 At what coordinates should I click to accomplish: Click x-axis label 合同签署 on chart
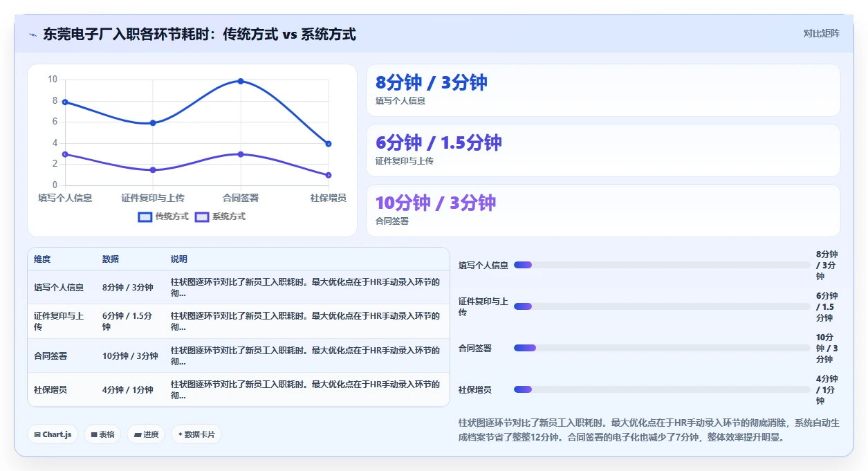[241, 198]
